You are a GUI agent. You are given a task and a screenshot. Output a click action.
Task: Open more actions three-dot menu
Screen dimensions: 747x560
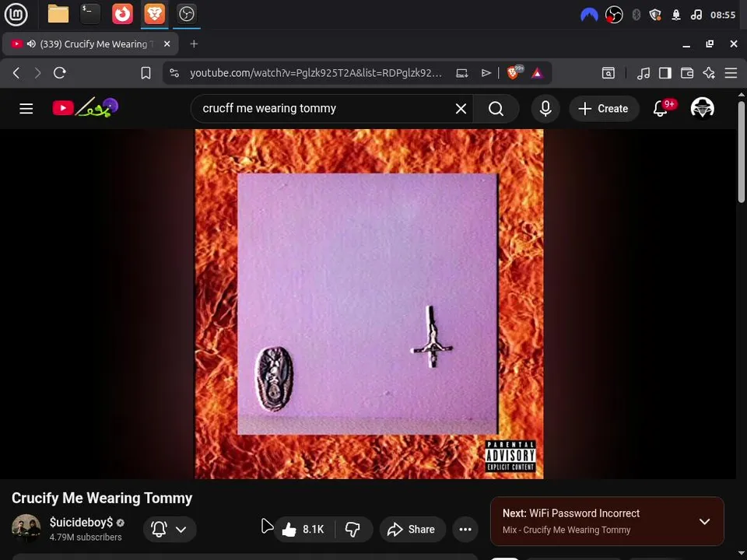465,529
